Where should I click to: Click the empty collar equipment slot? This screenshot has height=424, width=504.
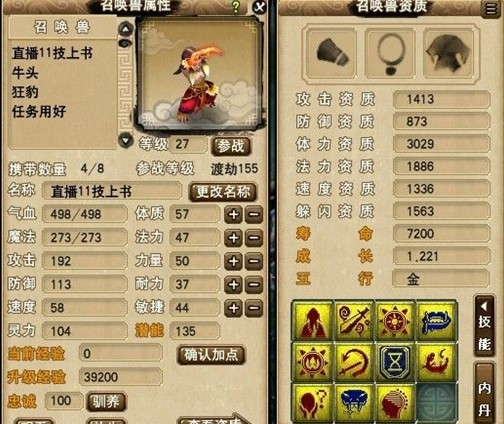(390, 53)
